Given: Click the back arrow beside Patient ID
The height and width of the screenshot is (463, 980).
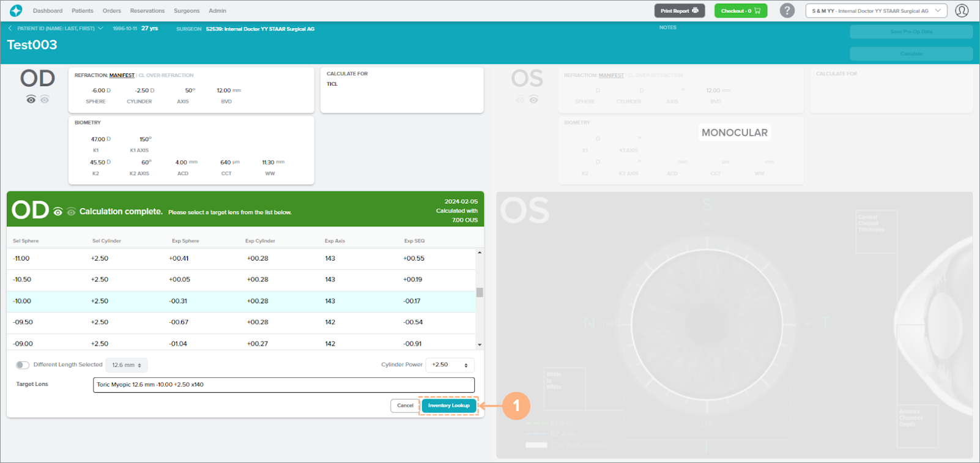Looking at the screenshot, I should pos(10,28).
